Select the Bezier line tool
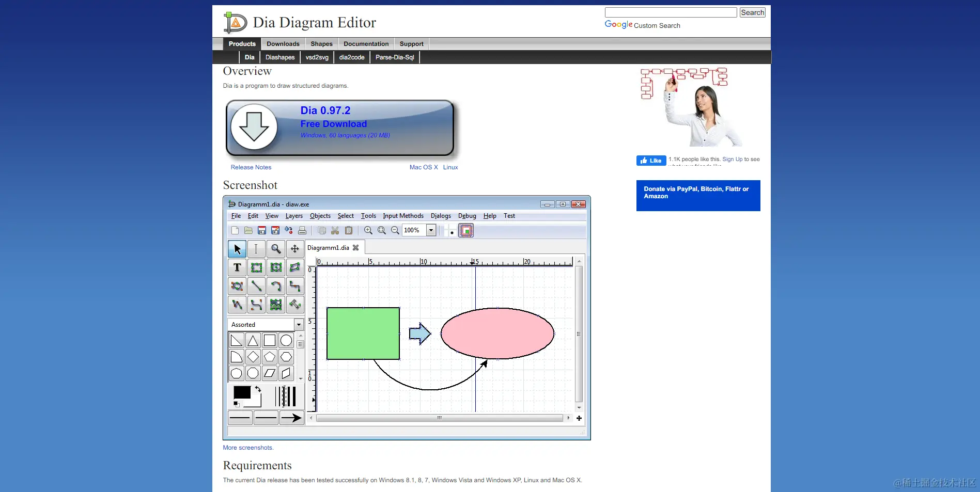This screenshot has height=492, width=980. 256,305
